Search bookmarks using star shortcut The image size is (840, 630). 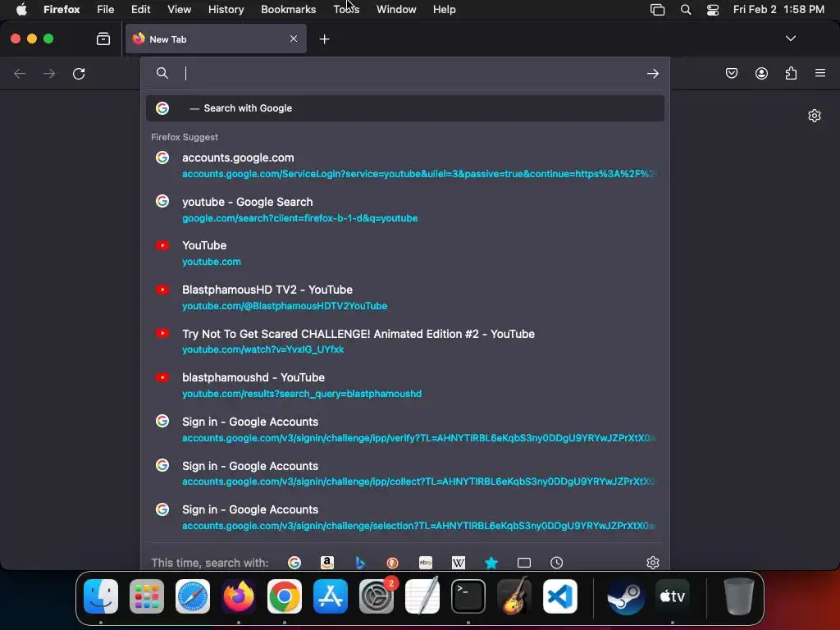(491, 563)
